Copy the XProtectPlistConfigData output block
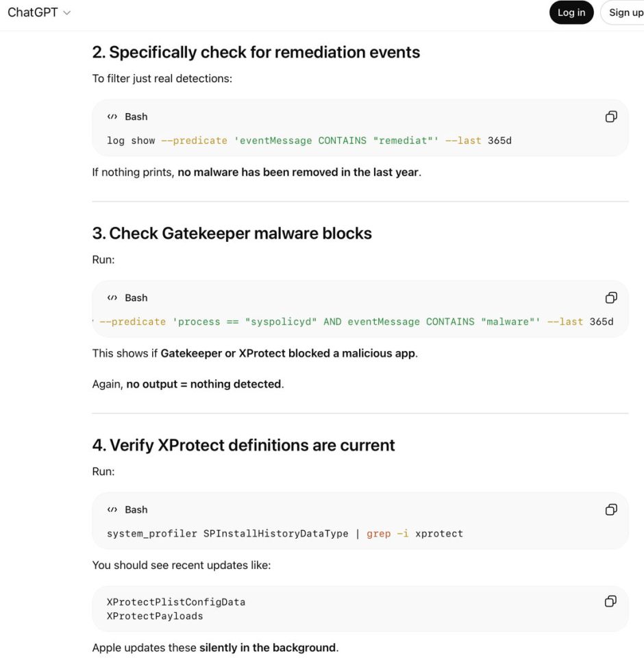644x667 pixels. point(611,601)
